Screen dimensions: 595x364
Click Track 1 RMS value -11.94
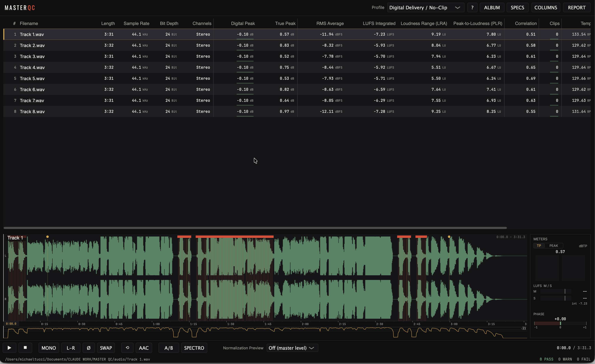[326, 34]
